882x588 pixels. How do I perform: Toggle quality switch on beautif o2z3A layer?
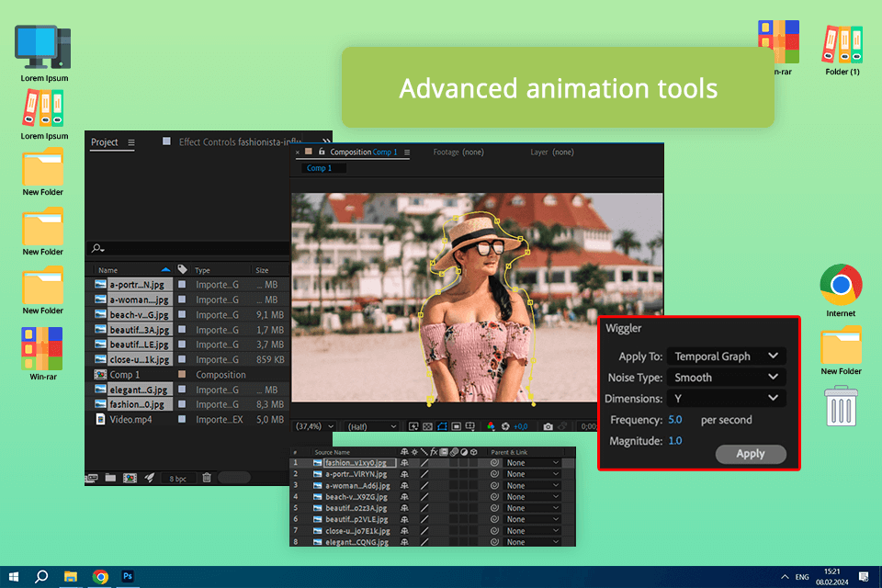[x=424, y=508]
